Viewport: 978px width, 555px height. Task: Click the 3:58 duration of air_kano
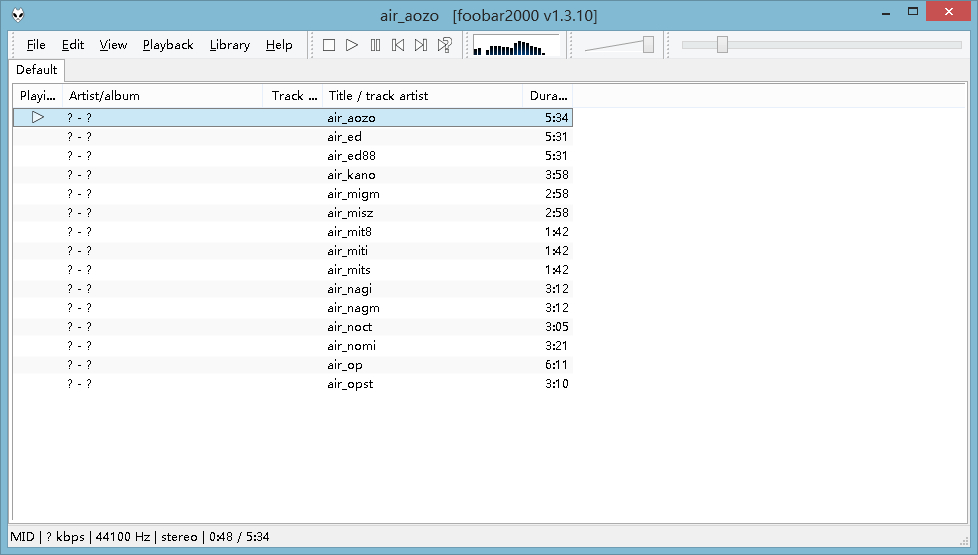556,175
